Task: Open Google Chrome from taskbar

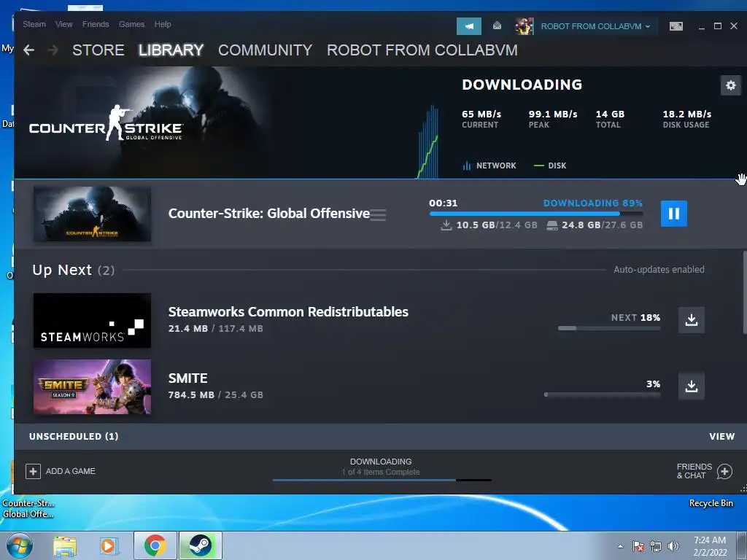Action: pyautogui.click(x=155, y=545)
